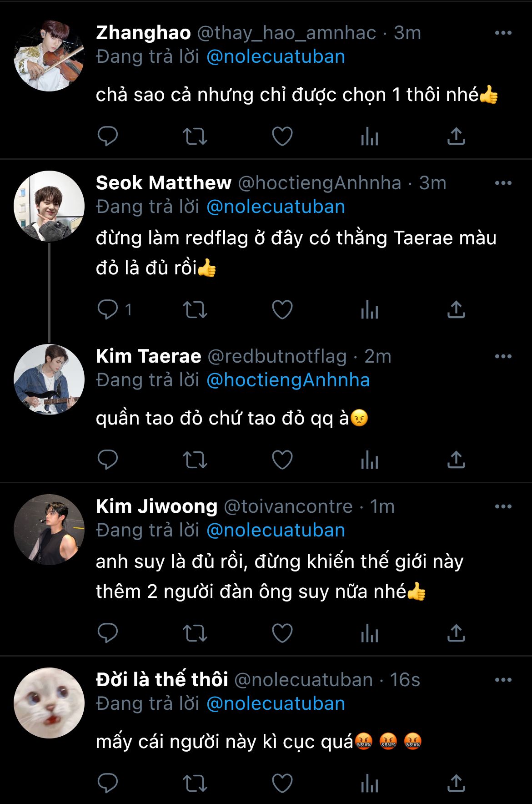
Task: View Zhanghao's violin profile avatar
Action: click(x=49, y=56)
